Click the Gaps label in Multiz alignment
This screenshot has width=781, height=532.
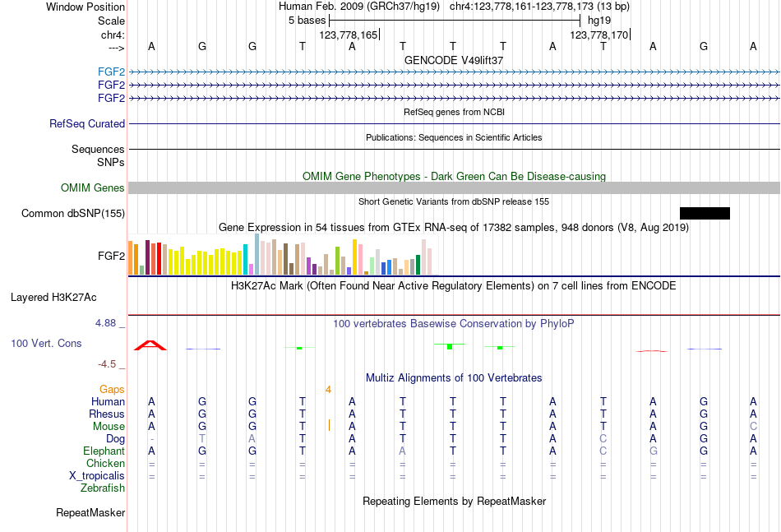[112, 389]
